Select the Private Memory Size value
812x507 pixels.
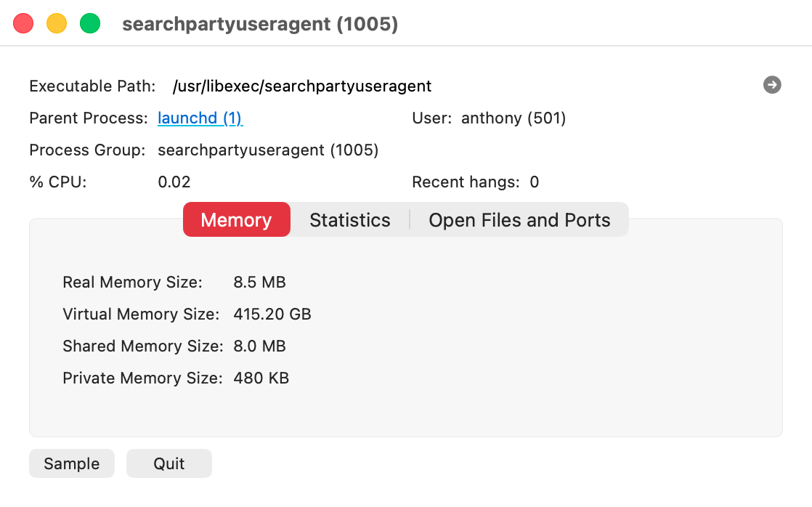[x=261, y=378]
